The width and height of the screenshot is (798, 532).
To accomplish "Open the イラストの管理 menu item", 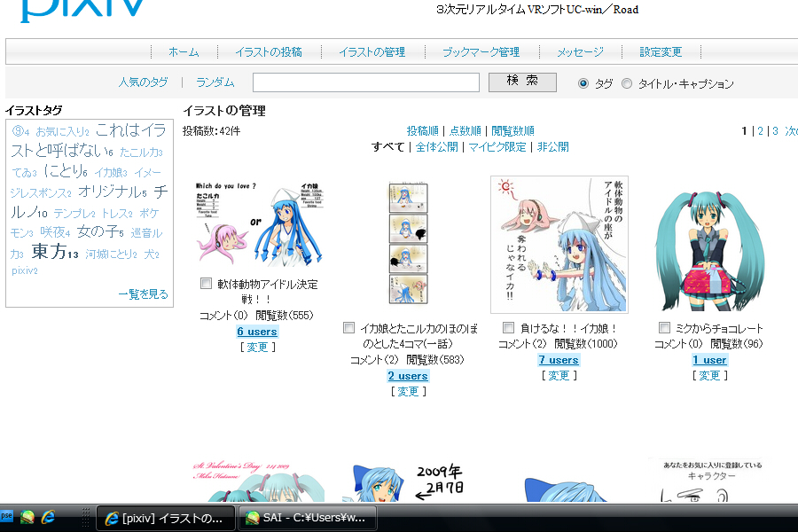I will (x=372, y=52).
